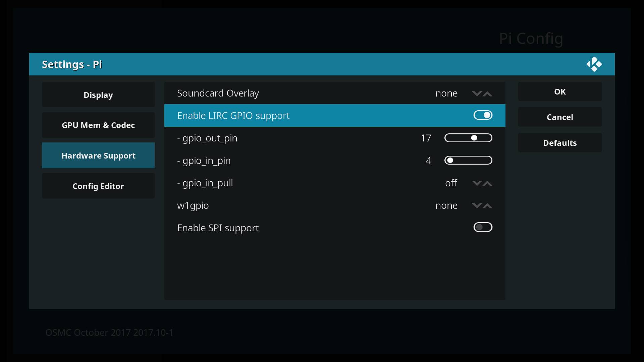Click up arrow for w1gpio

tap(487, 206)
